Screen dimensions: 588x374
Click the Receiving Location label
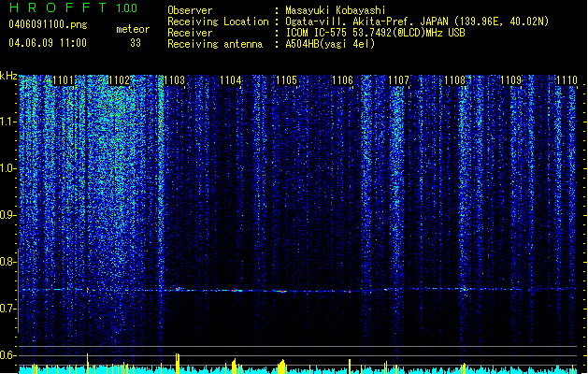pos(218,22)
